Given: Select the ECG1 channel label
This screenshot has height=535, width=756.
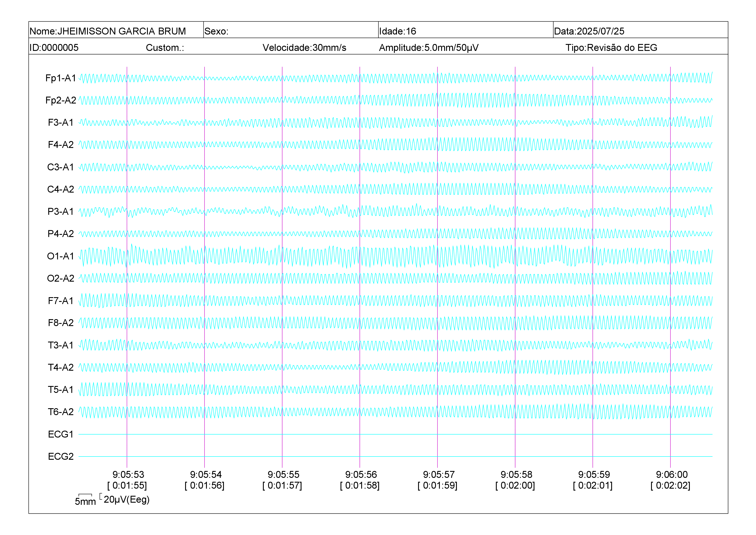Looking at the screenshot, I should click(61, 434).
